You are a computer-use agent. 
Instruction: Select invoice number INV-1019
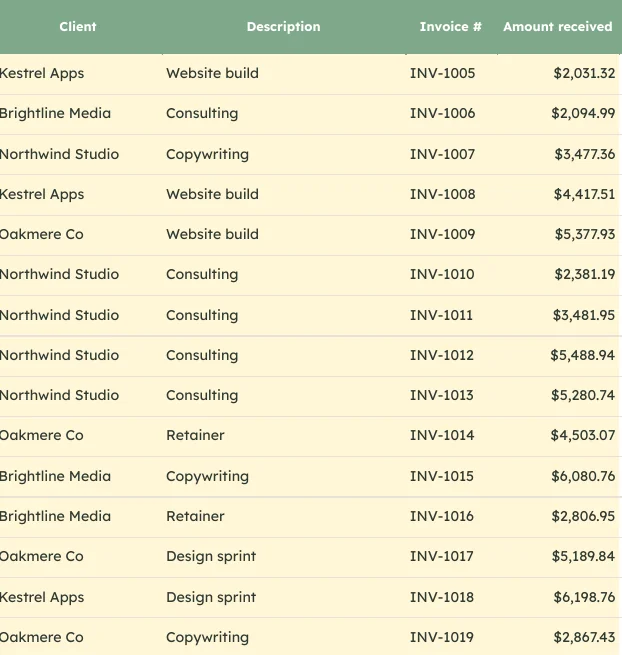coord(442,637)
